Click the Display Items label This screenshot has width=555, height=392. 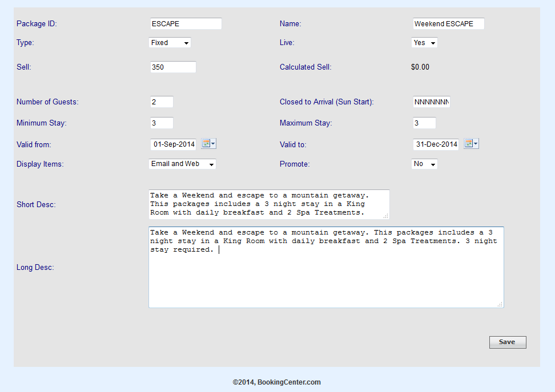click(40, 164)
